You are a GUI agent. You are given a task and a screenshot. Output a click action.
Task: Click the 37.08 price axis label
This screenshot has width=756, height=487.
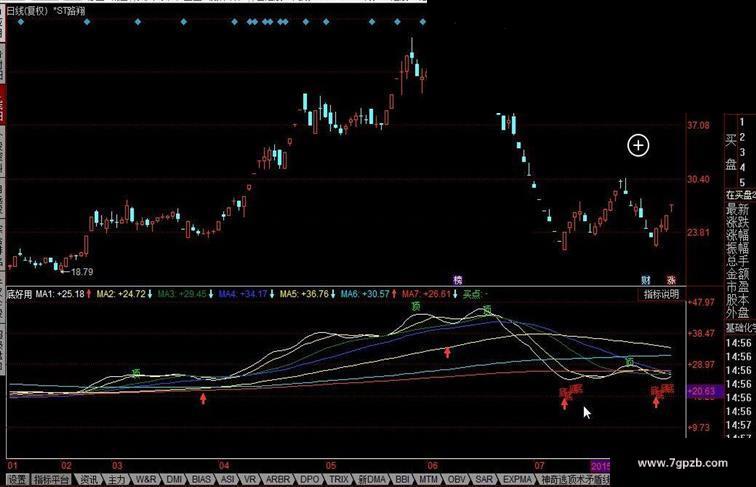coord(698,125)
